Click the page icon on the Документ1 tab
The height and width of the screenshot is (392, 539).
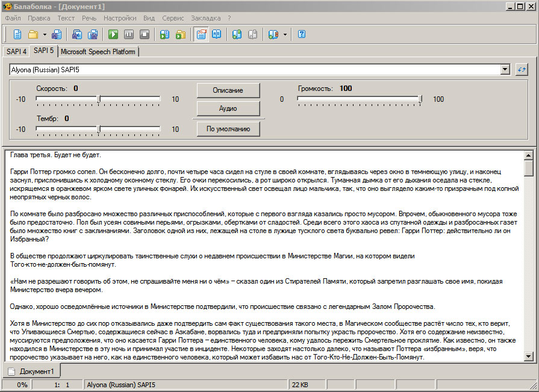click(12, 372)
